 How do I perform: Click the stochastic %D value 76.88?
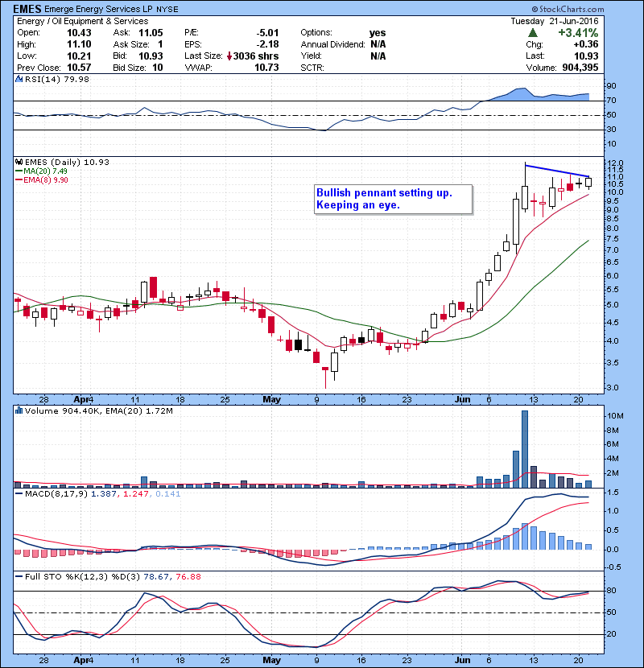point(188,576)
